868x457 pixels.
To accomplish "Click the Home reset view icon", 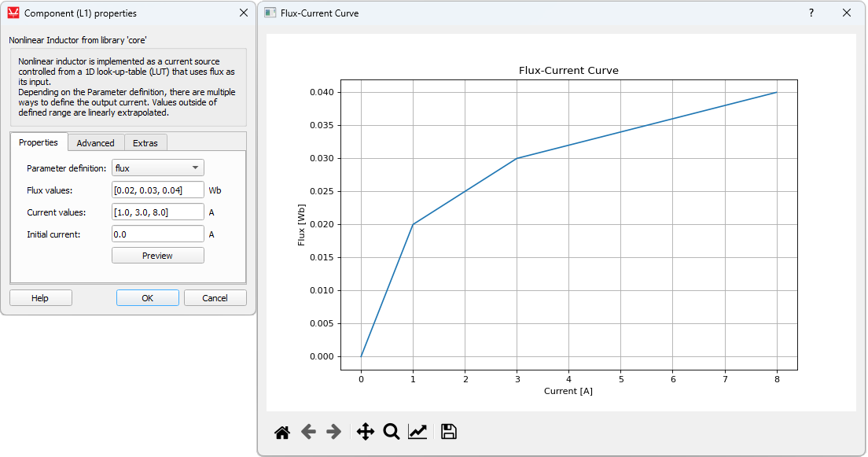I will 282,431.
